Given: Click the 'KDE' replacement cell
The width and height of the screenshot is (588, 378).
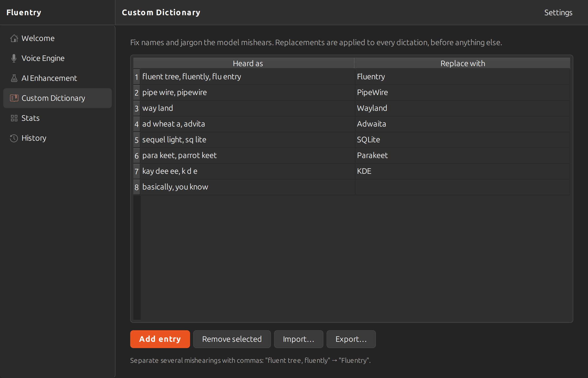Looking at the screenshot, I should (x=463, y=171).
